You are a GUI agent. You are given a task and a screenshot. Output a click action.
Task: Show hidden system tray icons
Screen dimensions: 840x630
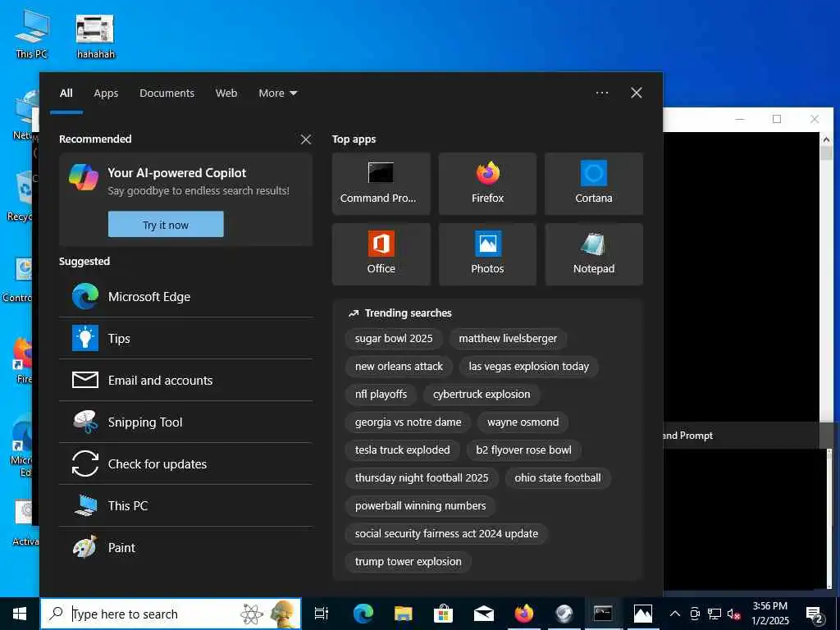click(675, 614)
